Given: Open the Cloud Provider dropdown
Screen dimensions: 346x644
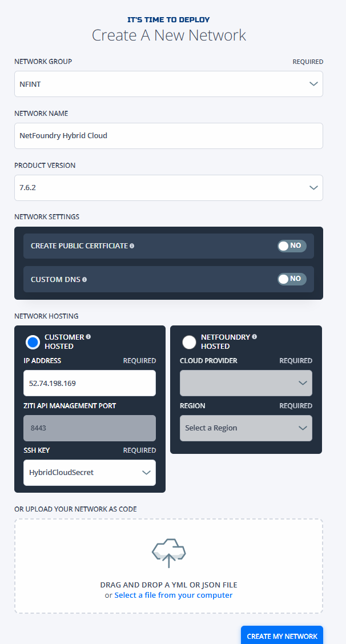Looking at the screenshot, I should [x=246, y=383].
